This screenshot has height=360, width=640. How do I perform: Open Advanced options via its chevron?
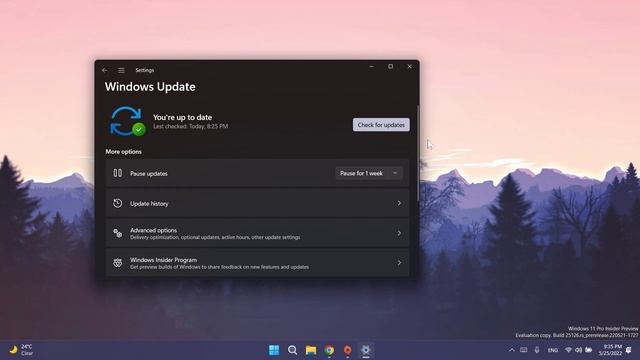coord(399,233)
